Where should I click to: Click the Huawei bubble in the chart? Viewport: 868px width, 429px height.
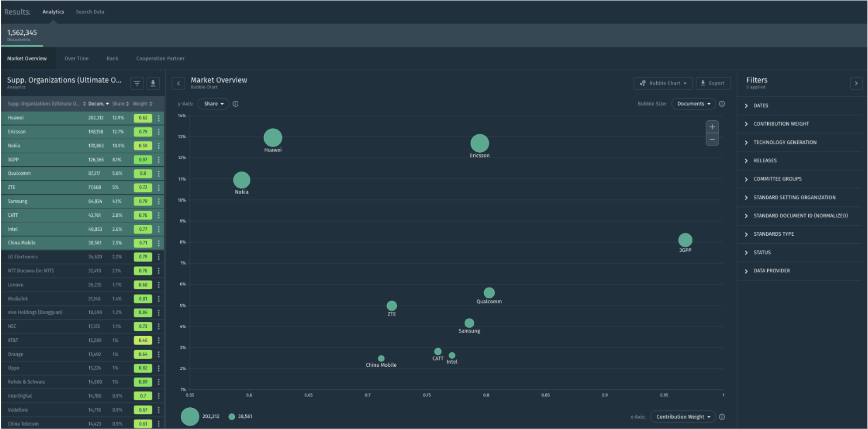pyautogui.click(x=273, y=138)
